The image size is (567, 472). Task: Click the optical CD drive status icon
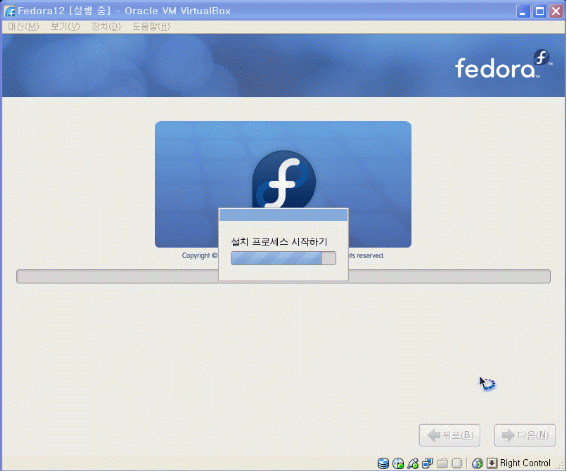tap(398, 463)
